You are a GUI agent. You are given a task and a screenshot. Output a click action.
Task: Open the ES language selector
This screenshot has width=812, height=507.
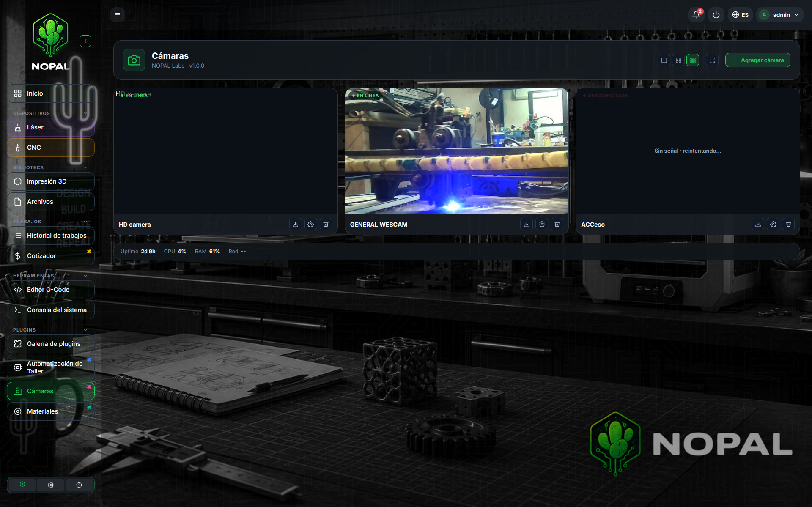[740, 15]
